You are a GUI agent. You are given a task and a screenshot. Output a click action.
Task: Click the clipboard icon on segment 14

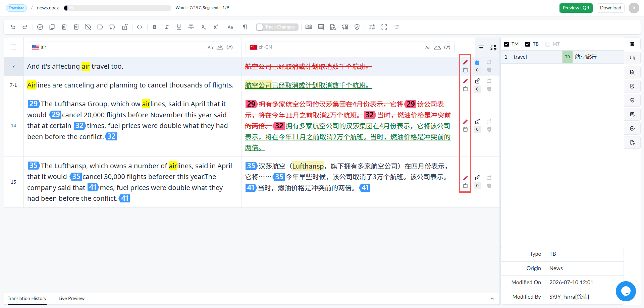[x=465, y=129]
